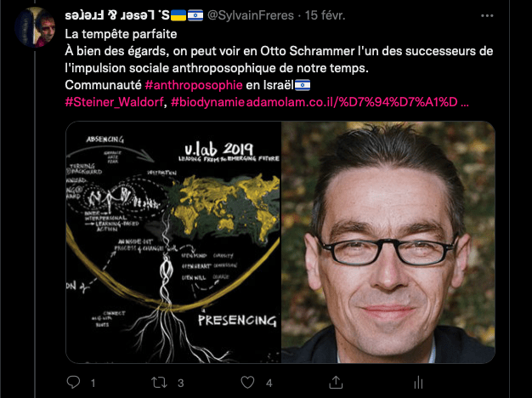Click the reply count number 1
This screenshot has height=398, width=532.
(93, 384)
